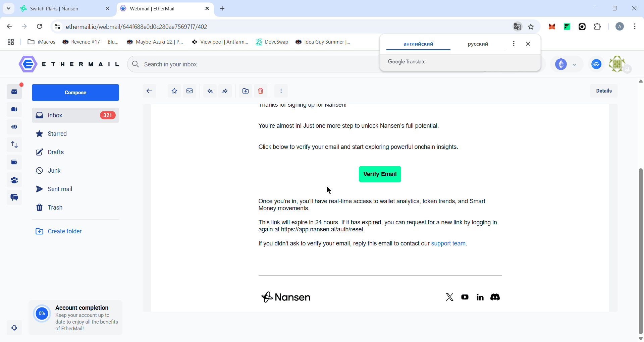Screen dimensions: 644x342
Task: Open Trash folder
Action: point(75,207)
